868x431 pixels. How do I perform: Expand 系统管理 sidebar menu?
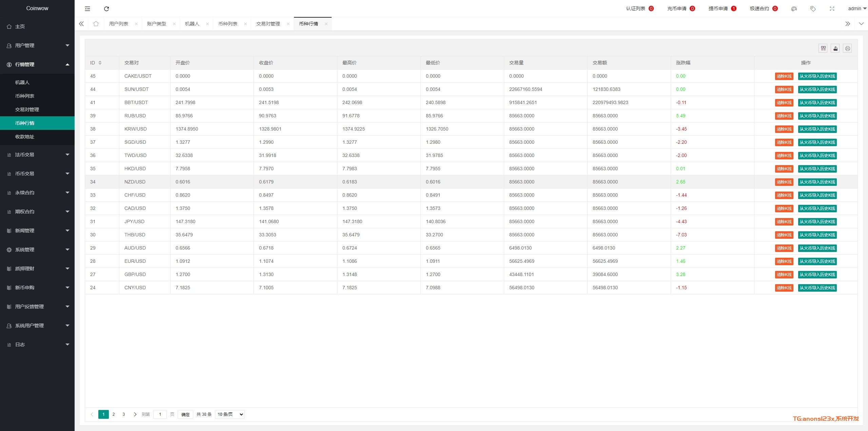tap(37, 250)
